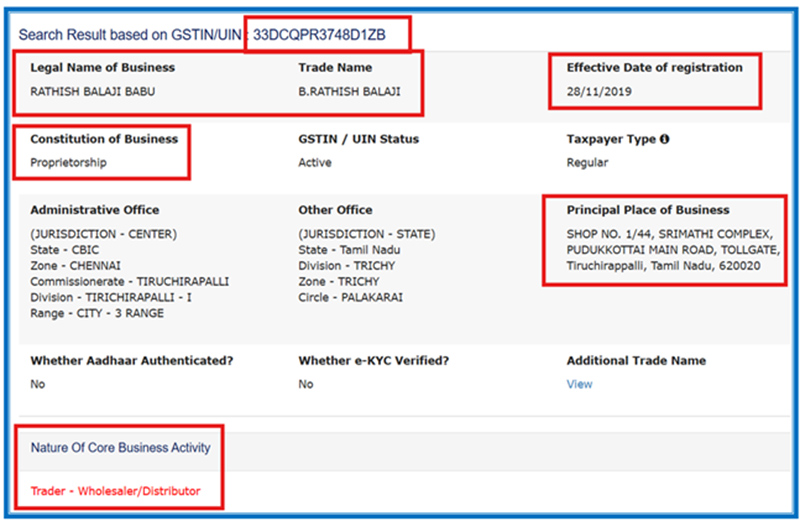The image size is (800, 521).
Task: Click the Range CITY - 3 RANGE line
Action: tap(95, 313)
